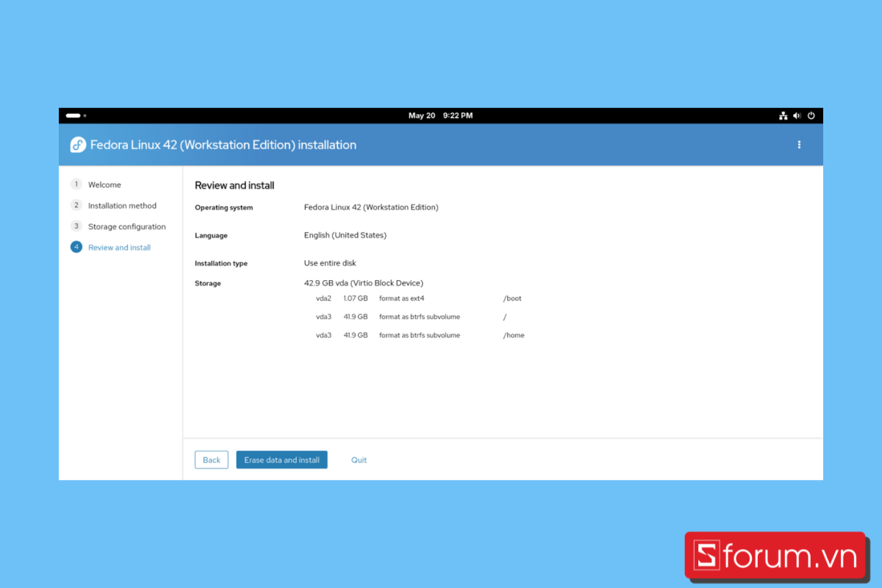882x588 pixels.
Task: Open the clock showing May 20 9:22 PM
Action: point(441,116)
